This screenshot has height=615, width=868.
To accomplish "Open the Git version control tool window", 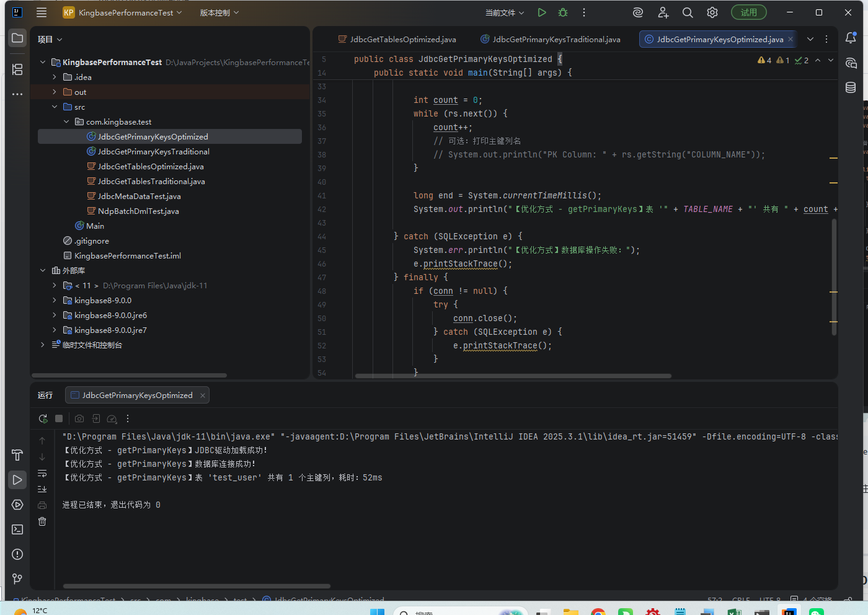I will click(x=17, y=579).
